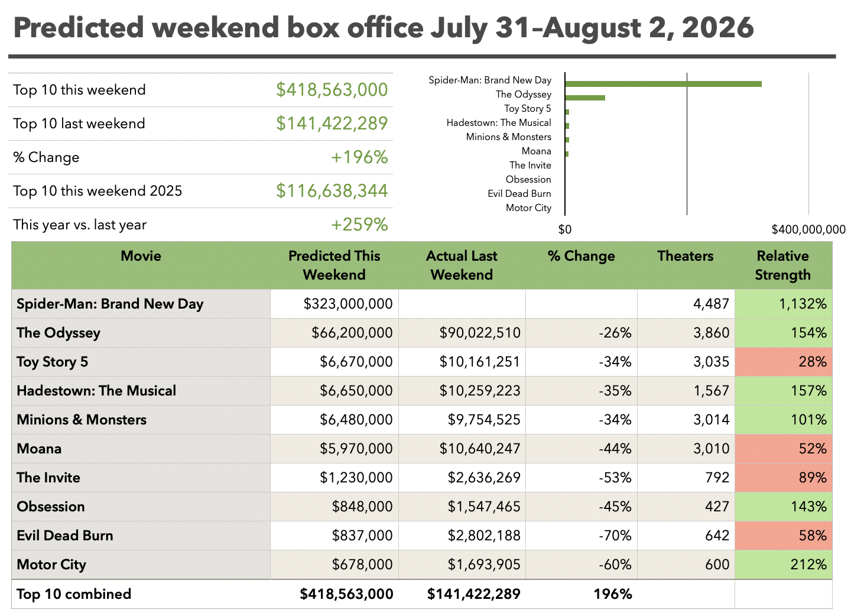The width and height of the screenshot is (851, 616).
Task: Click the $837,000 predicted cell
Action: (334, 536)
